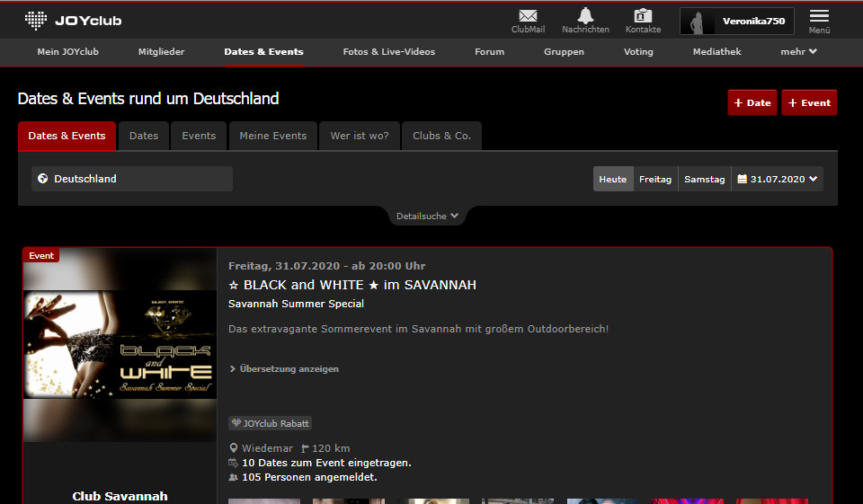The image size is (863, 504).
Task: Open the 31.07.2020 date picker dropdown
Action: (x=778, y=179)
